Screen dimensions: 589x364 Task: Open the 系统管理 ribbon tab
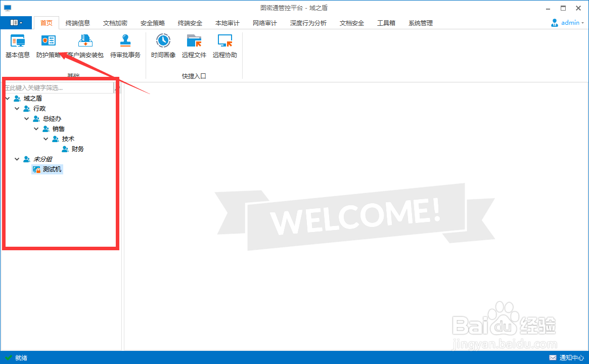tap(420, 22)
